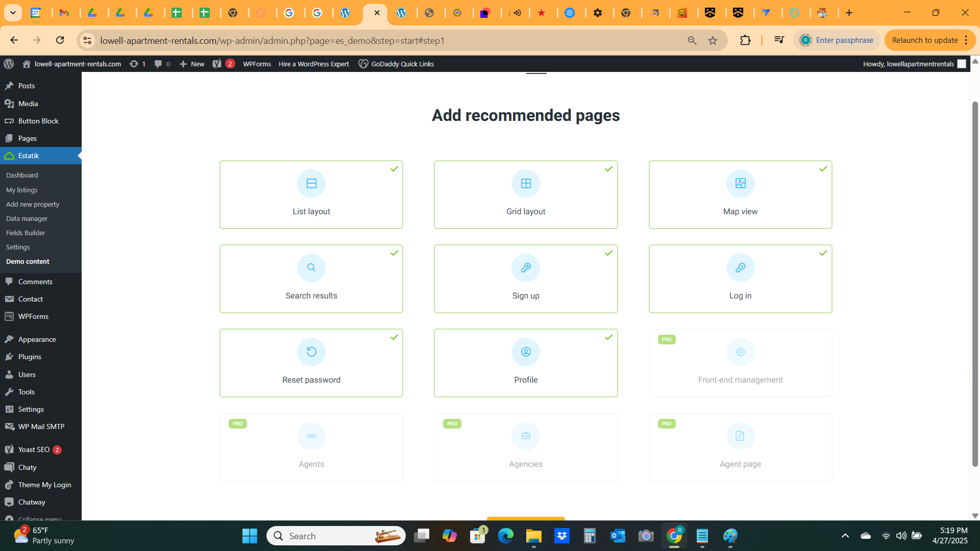Toggle the Search results page card
Image resolution: width=980 pixels, height=551 pixels.
point(311,279)
